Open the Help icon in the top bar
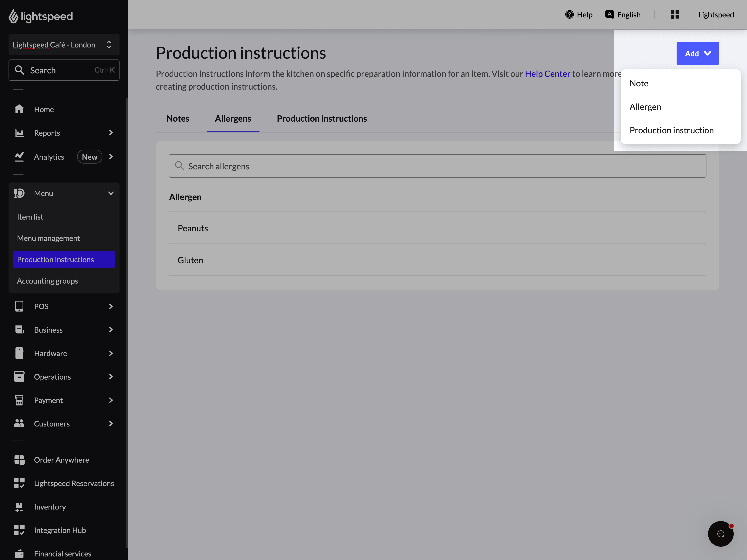 coord(569,15)
